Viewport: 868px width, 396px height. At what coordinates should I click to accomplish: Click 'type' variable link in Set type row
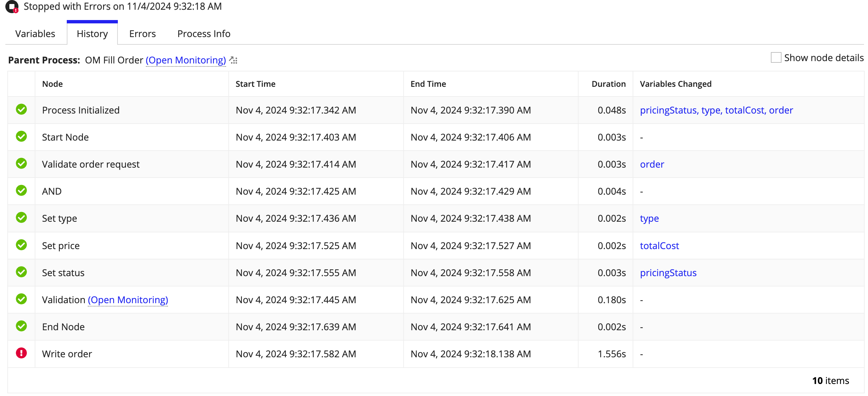point(649,219)
